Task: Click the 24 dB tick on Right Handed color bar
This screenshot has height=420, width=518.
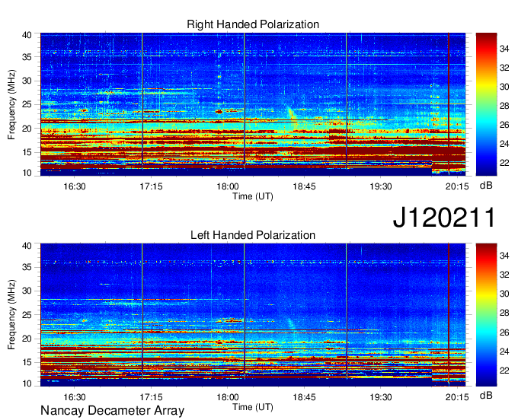Action: pos(504,144)
